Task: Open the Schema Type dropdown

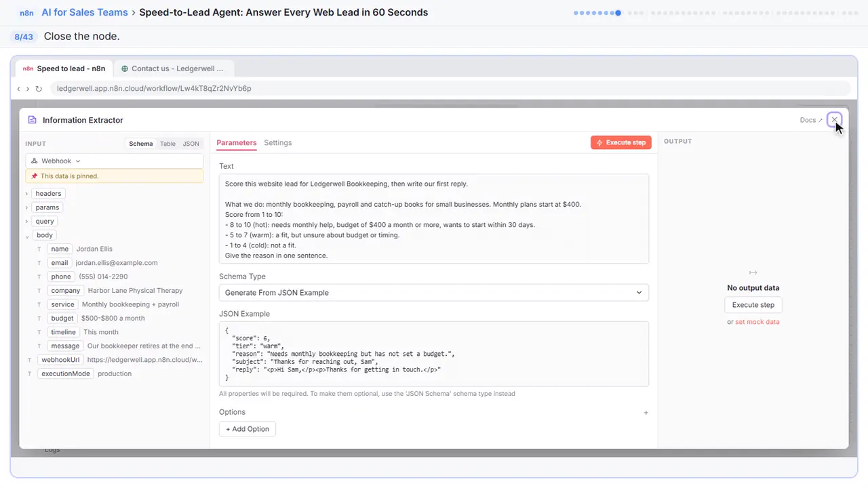Action: point(434,293)
